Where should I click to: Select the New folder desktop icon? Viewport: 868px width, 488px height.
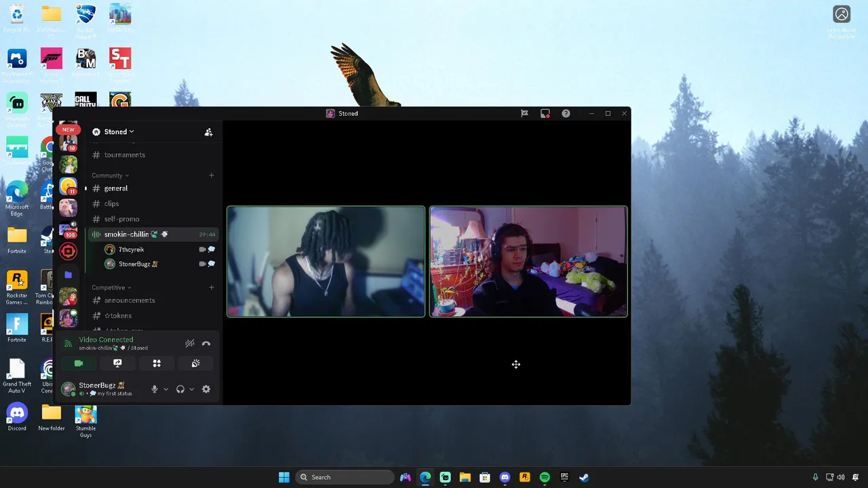coord(52,418)
